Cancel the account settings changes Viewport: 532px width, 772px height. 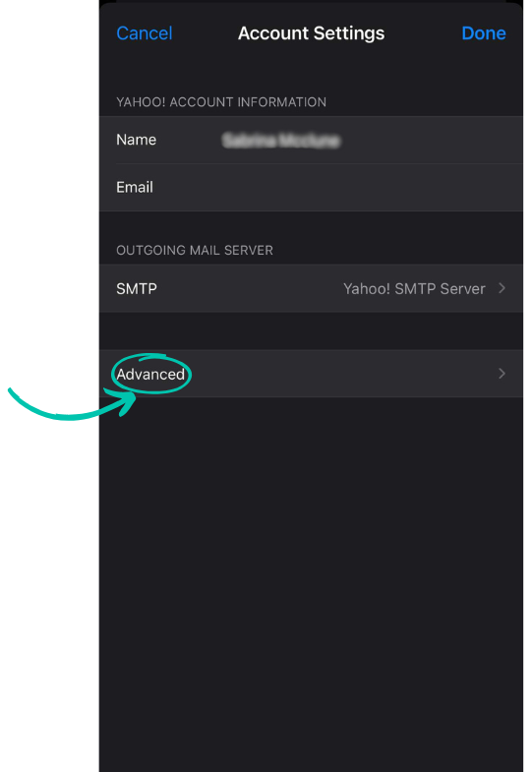click(145, 33)
